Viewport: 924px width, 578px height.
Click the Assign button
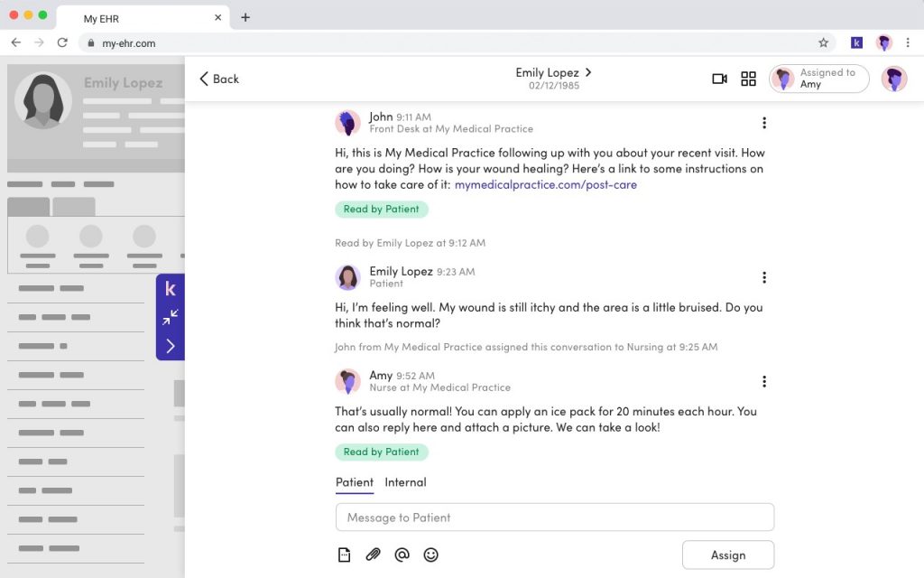pos(728,555)
